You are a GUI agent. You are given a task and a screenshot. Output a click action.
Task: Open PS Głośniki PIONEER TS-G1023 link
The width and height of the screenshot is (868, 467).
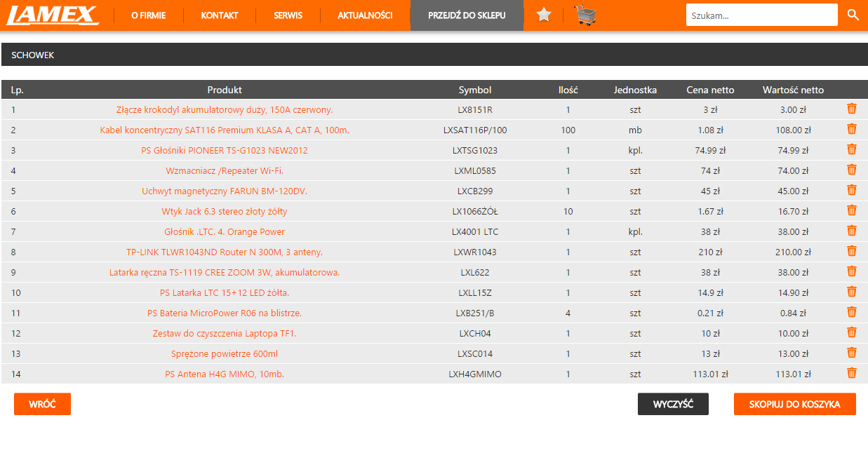[x=225, y=151]
